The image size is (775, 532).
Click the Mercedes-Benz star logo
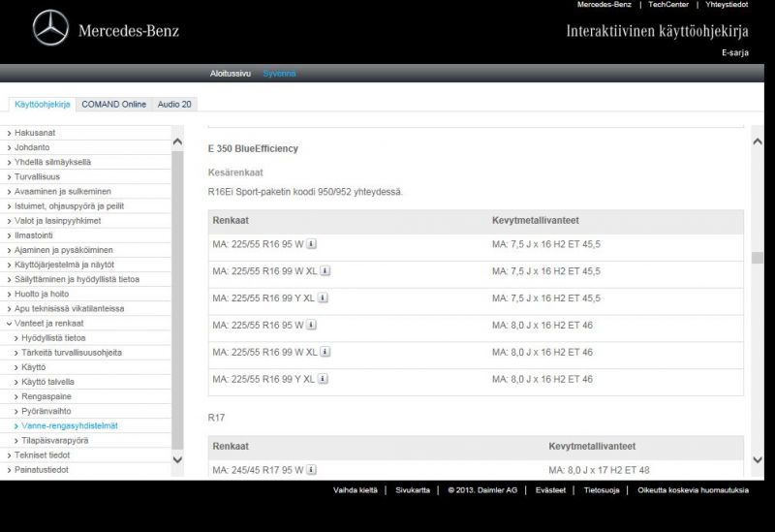[50, 28]
